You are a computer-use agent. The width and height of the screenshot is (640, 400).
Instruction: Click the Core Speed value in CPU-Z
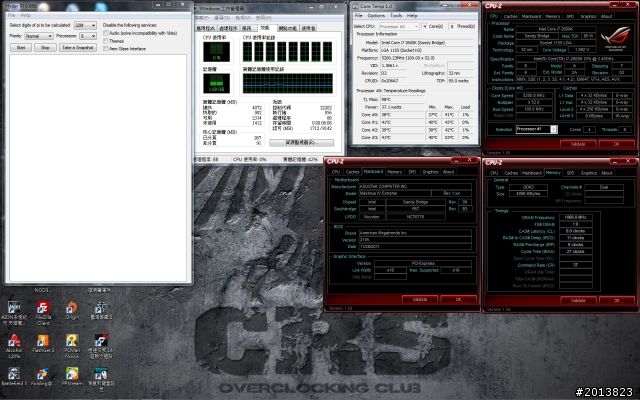tap(533, 96)
